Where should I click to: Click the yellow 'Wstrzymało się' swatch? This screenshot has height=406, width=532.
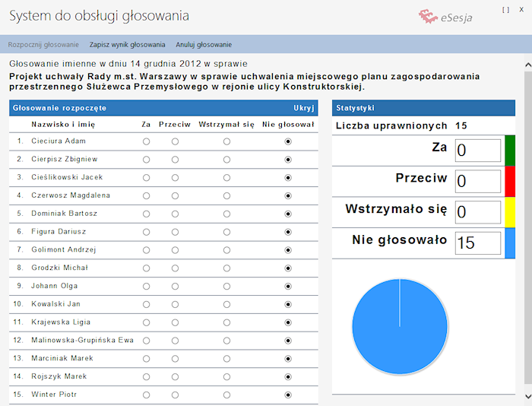[x=509, y=213]
